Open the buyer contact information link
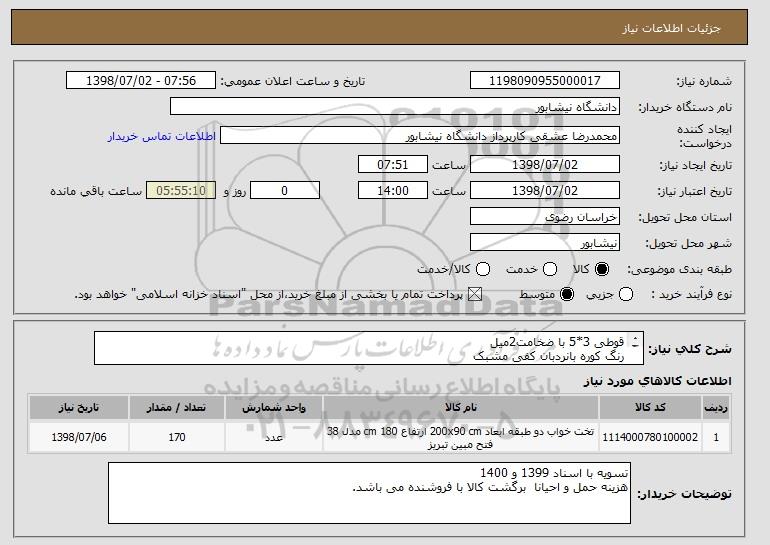The image size is (770, 545). [162, 136]
